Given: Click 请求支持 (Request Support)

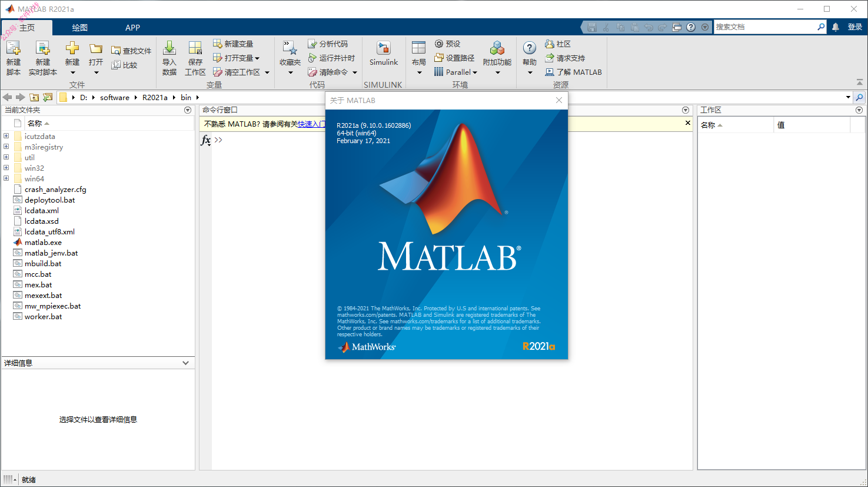Looking at the screenshot, I should pos(565,58).
